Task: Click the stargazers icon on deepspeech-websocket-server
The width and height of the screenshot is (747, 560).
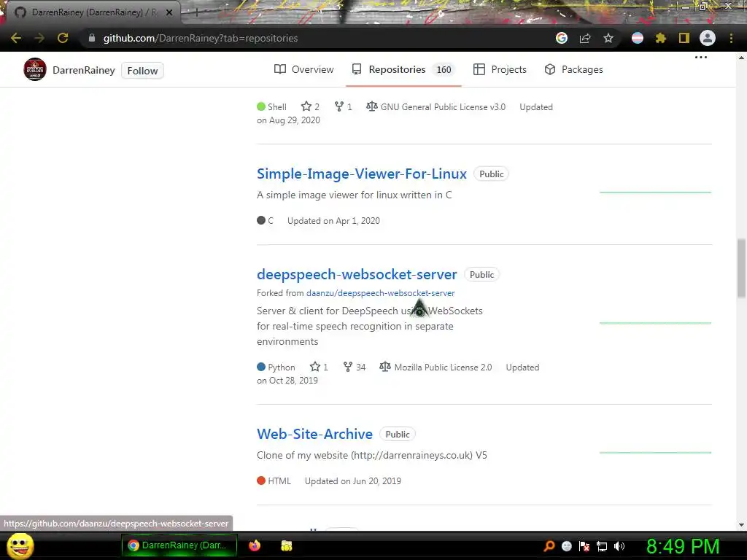Action: 315,367
